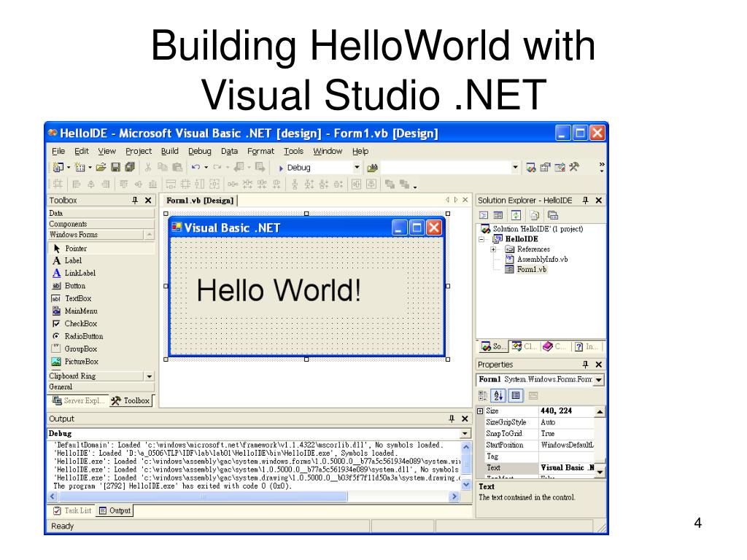This screenshot has width=747, height=560.
Task: Open the General toolbox section
Action: pyautogui.click(x=101, y=387)
